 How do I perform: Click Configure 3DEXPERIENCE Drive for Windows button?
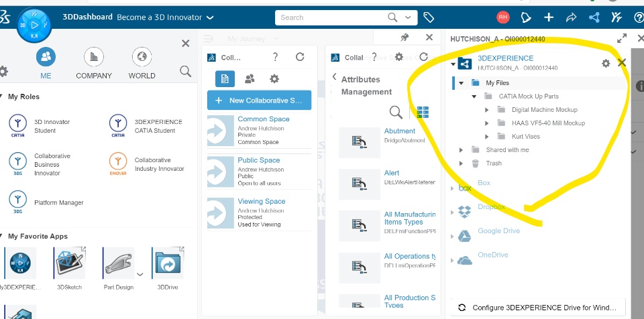pos(538,308)
